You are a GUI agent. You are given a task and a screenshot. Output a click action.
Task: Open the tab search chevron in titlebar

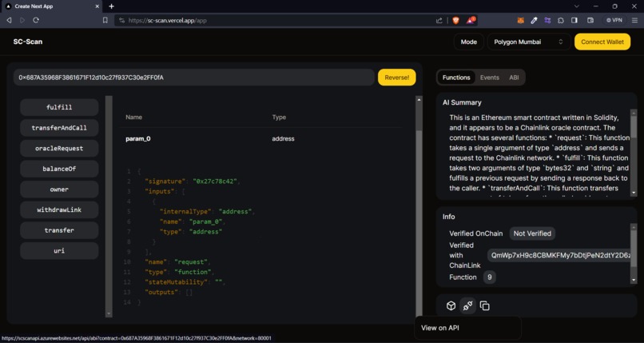point(577,6)
